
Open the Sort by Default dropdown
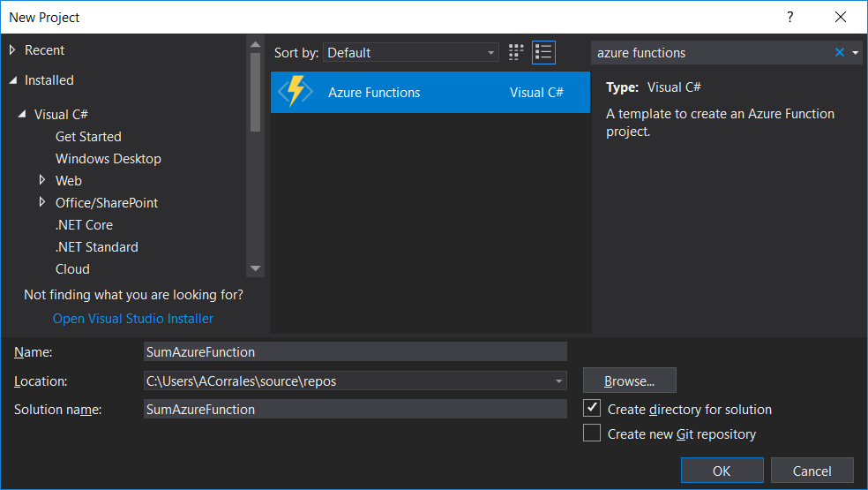click(411, 53)
